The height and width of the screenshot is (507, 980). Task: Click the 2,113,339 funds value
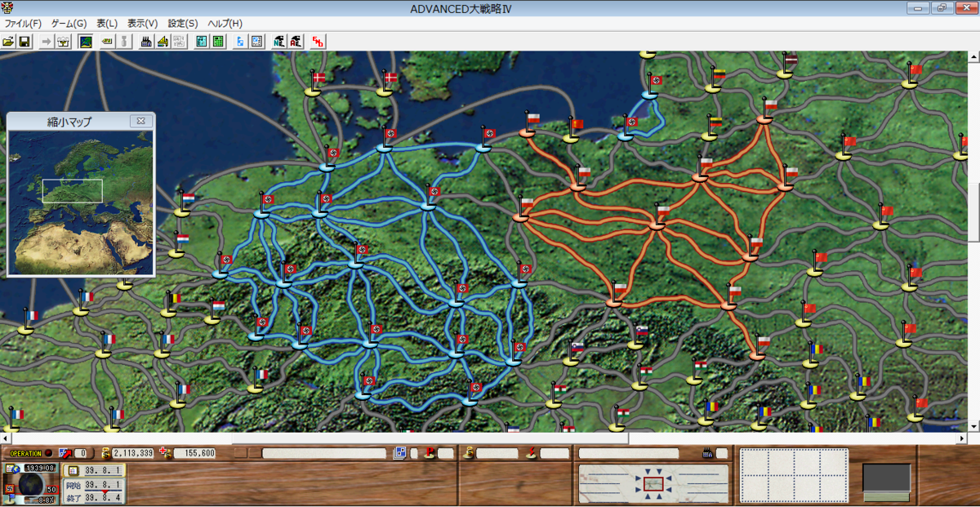pos(134,453)
